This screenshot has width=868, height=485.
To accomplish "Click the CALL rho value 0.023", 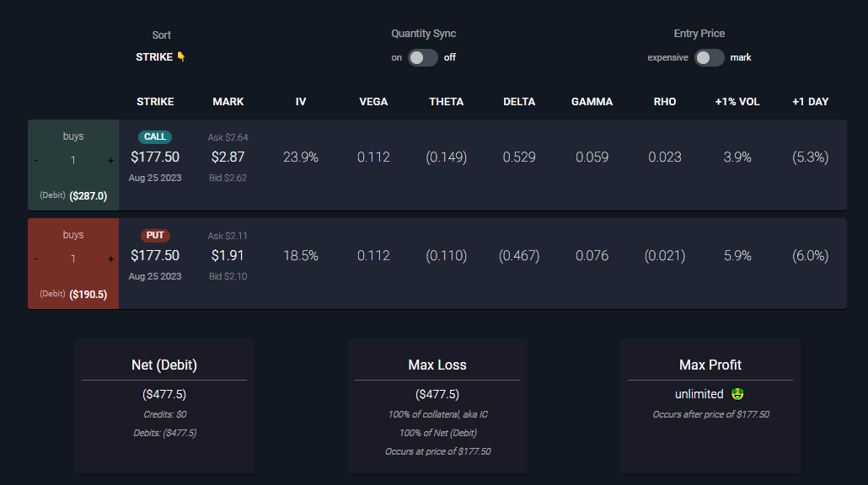I will (665, 157).
